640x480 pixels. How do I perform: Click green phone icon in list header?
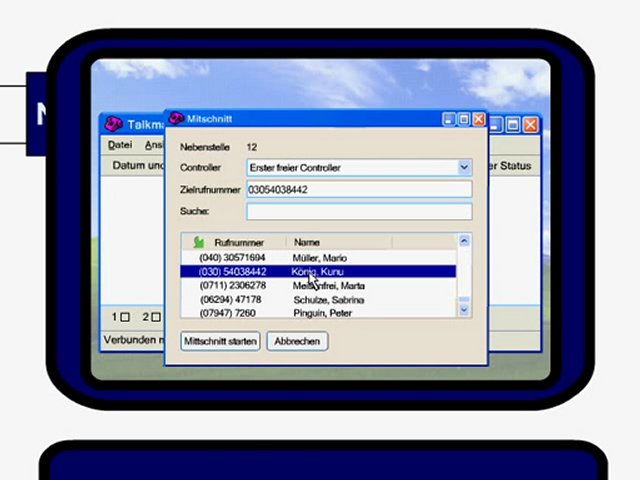[x=199, y=242]
